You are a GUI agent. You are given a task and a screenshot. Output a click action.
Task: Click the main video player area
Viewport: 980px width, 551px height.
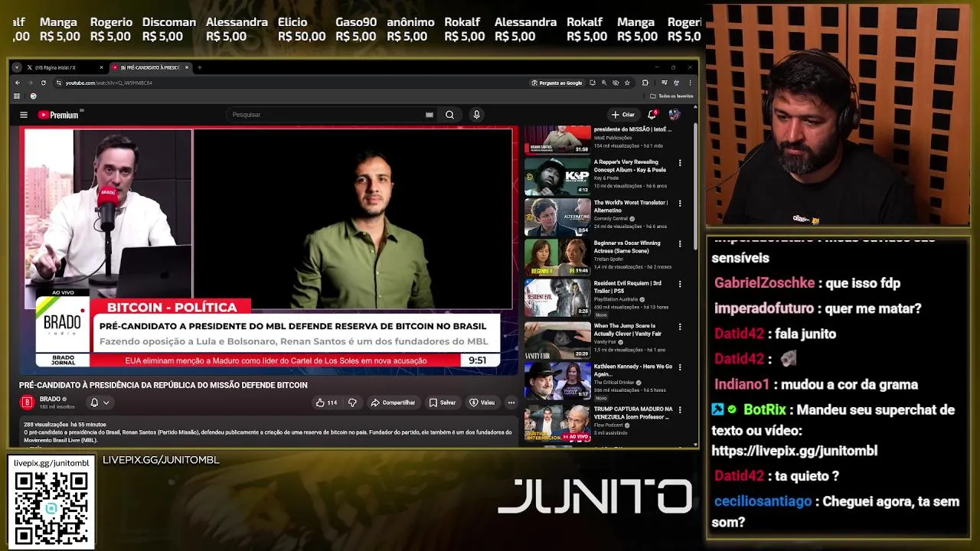click(x=269, y=250)
